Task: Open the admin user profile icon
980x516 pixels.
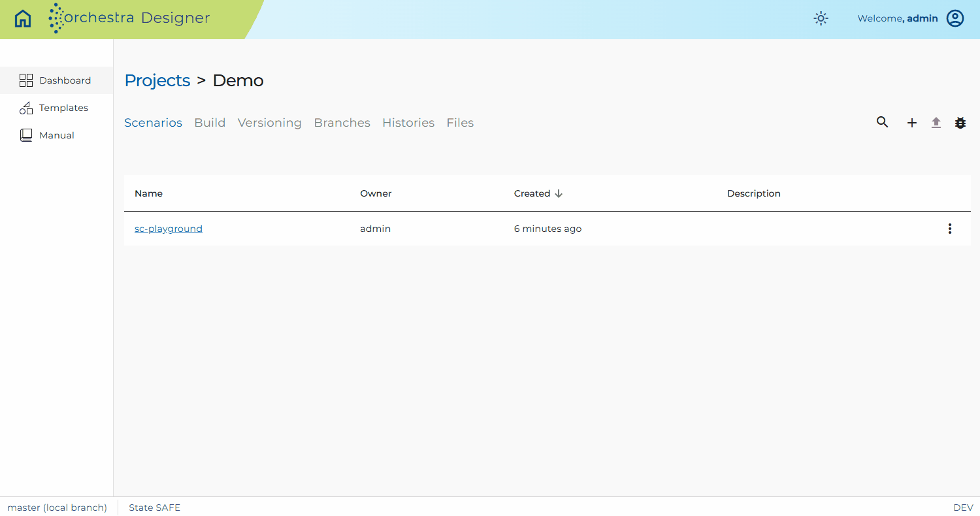Action: tap(955, 18)
